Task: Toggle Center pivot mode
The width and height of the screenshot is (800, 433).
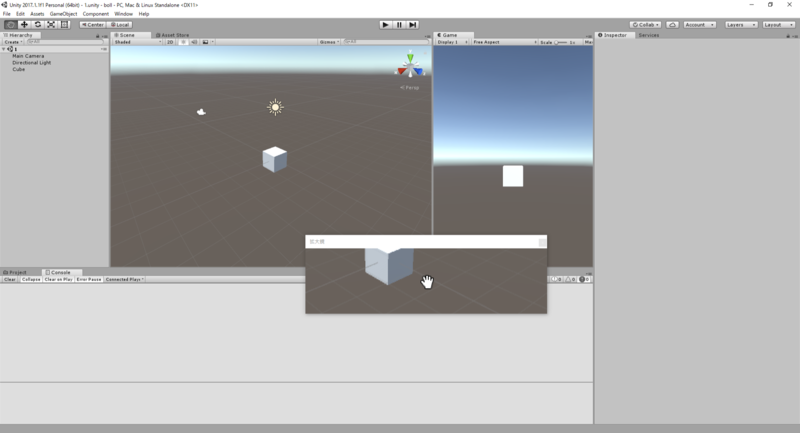Action: (x=92, y=24)
